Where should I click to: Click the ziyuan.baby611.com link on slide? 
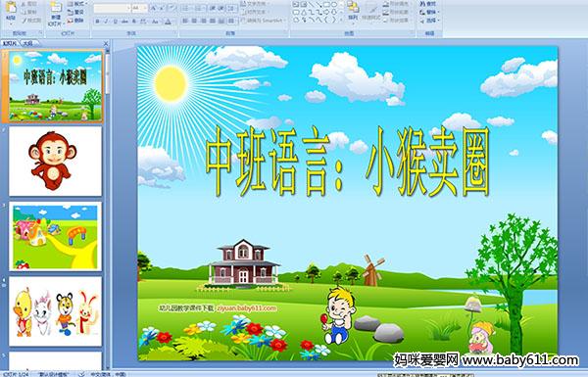coord(246,308)
